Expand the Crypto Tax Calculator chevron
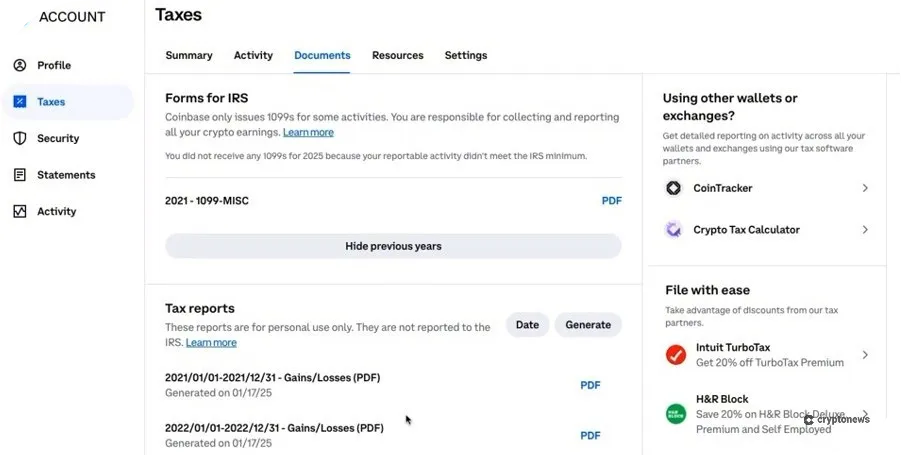Screen dimensions: 902x455 (865, 230)
